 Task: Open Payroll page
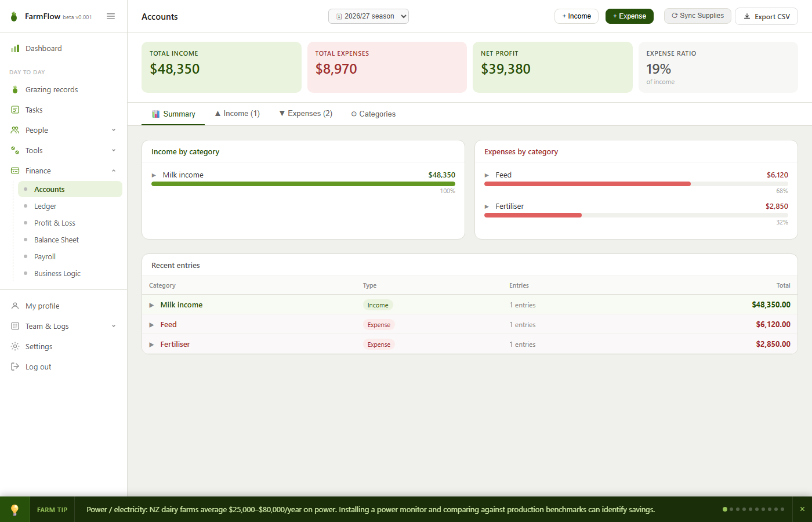pos(70,256)
